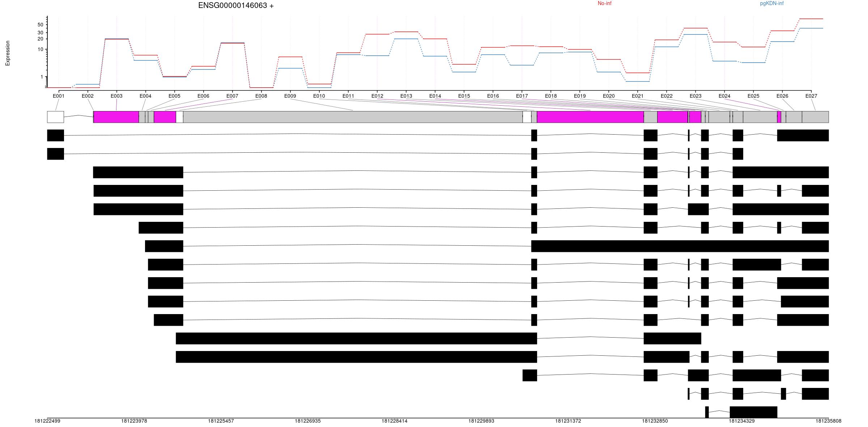Viewport: 868px width, 427px height.
Task: Select exon label E003
Action: point(116,96)
